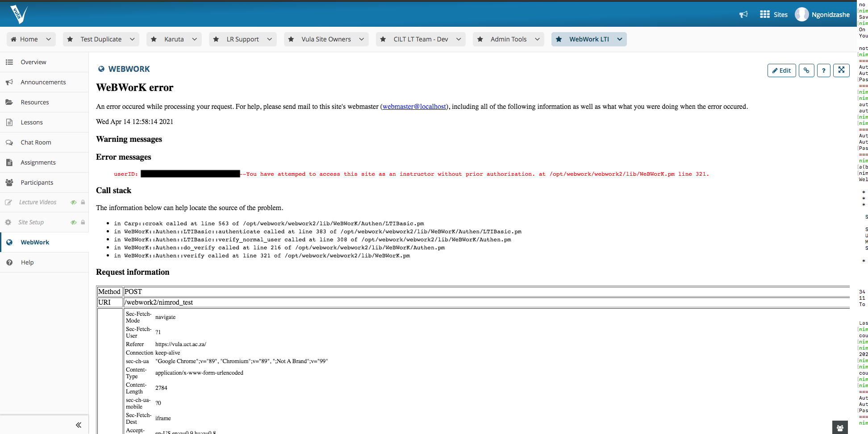
Task: Click the Overview list icon in sidebar
Action: (9, 62)
